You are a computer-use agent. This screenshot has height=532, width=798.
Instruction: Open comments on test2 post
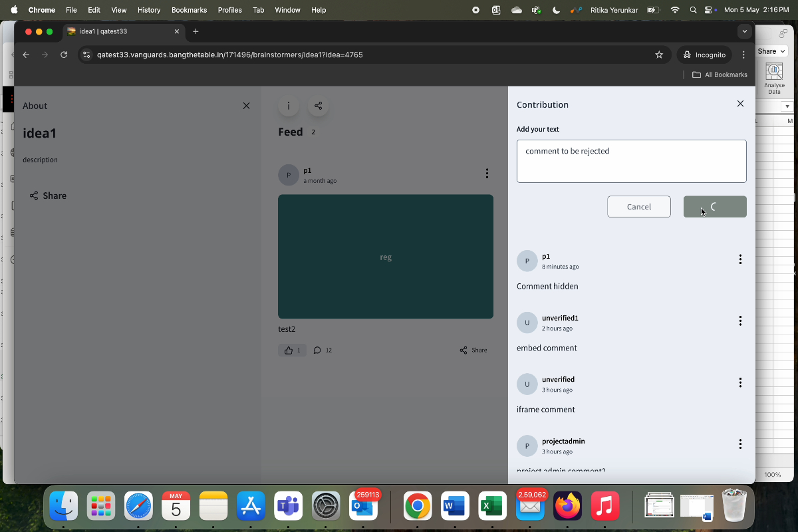323,350
